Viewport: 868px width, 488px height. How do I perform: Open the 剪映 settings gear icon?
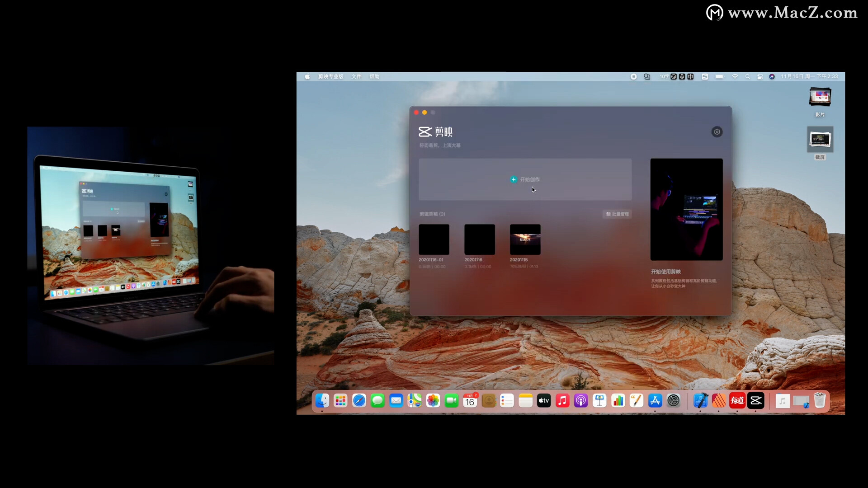click(x=717, y=132)
